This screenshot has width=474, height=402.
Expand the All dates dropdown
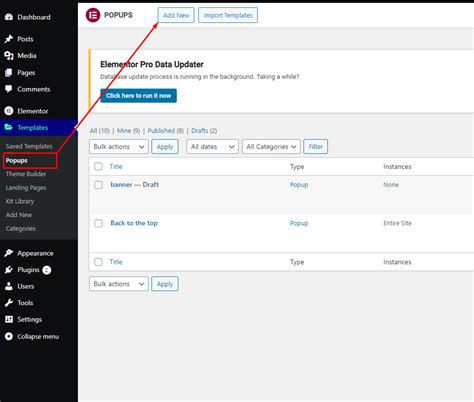[x=212, y=147]
